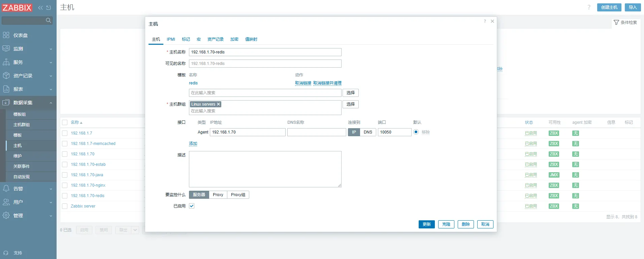
Task: Open the 值映射 value mapping tab
Action: point(251,39)
